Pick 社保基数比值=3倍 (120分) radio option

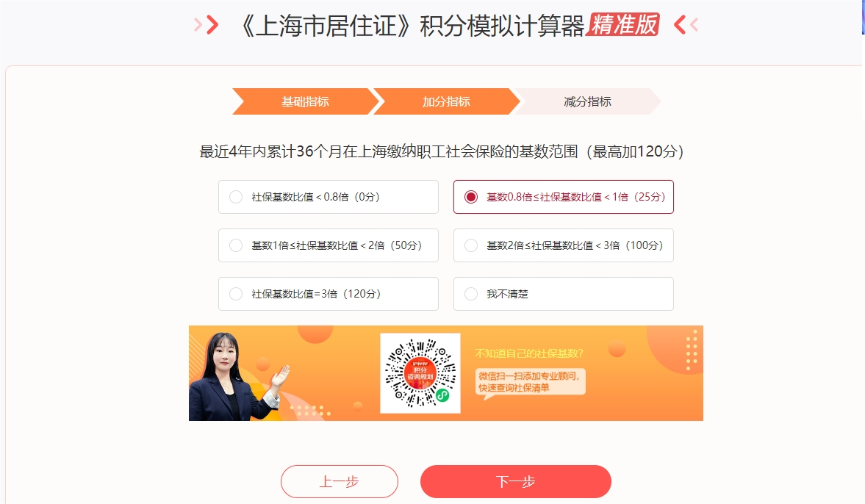(329, 294)
